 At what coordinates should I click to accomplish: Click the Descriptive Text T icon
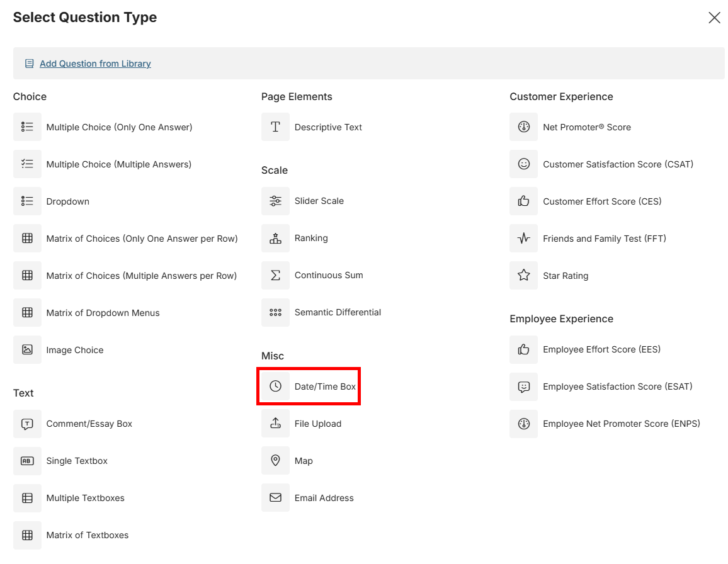[x=275, y=127]
